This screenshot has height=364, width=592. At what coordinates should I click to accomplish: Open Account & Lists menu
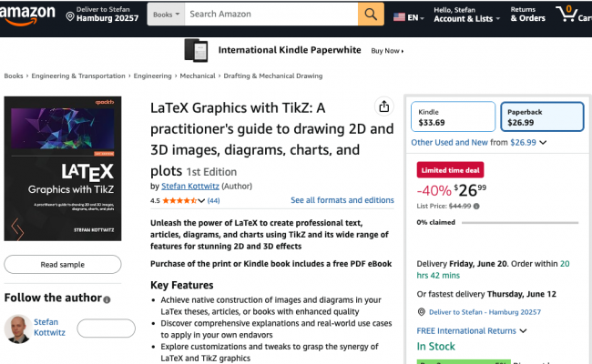point(466,15)
